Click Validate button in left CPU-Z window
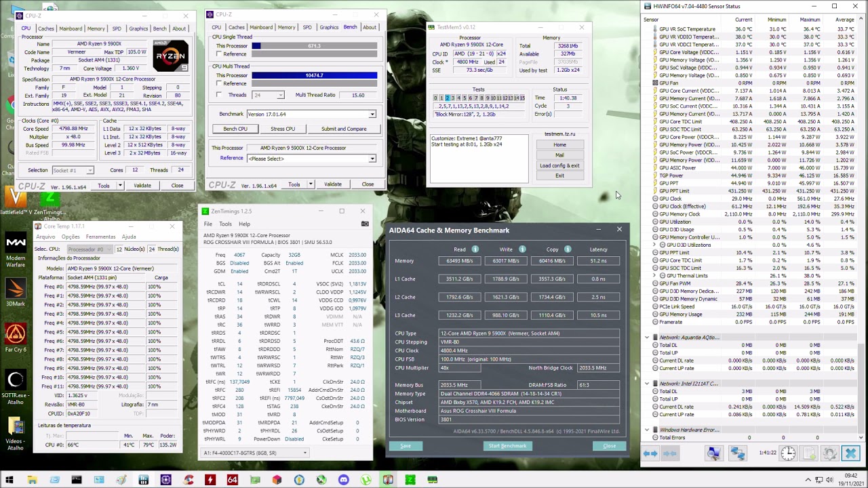The width and height of the screenshot is (868, 488). tap(142, 186)
